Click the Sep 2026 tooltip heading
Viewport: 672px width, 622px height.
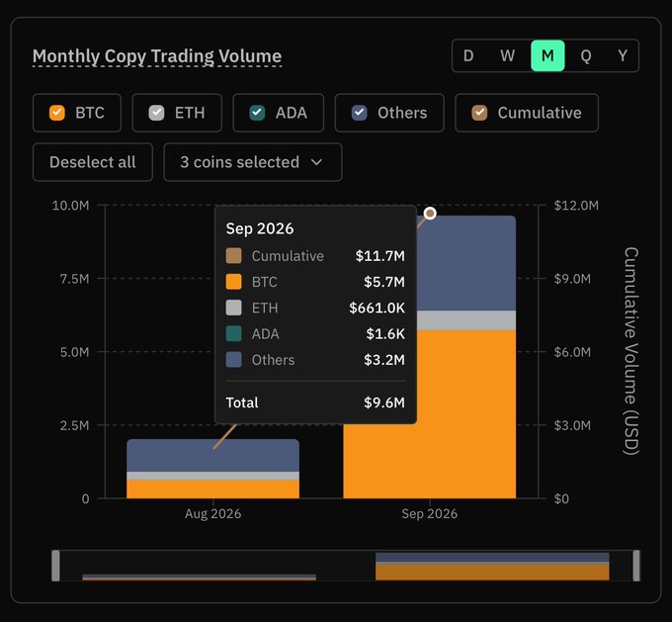[260, 228]
